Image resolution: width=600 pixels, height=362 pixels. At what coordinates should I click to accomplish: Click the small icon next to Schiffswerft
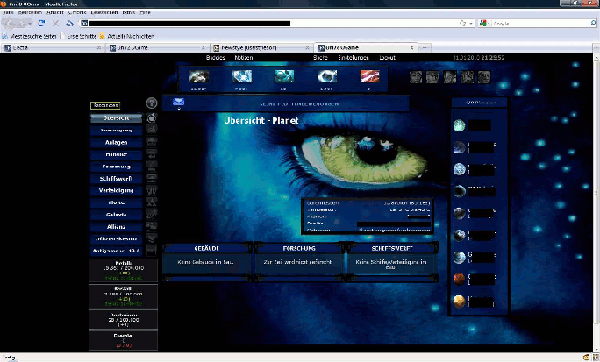tap(152, 179)
